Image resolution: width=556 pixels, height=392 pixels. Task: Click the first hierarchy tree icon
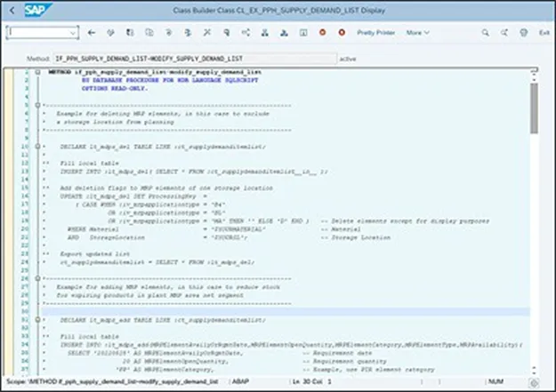(x=265, y=33)
